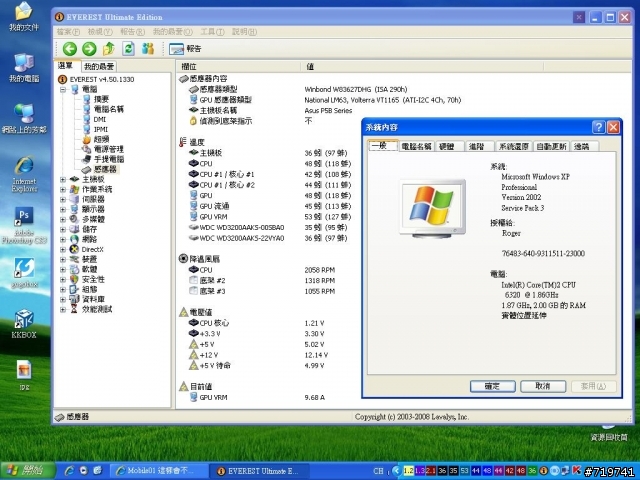
Task: Expand the DirectX tree node
Action: coord(63,249)
